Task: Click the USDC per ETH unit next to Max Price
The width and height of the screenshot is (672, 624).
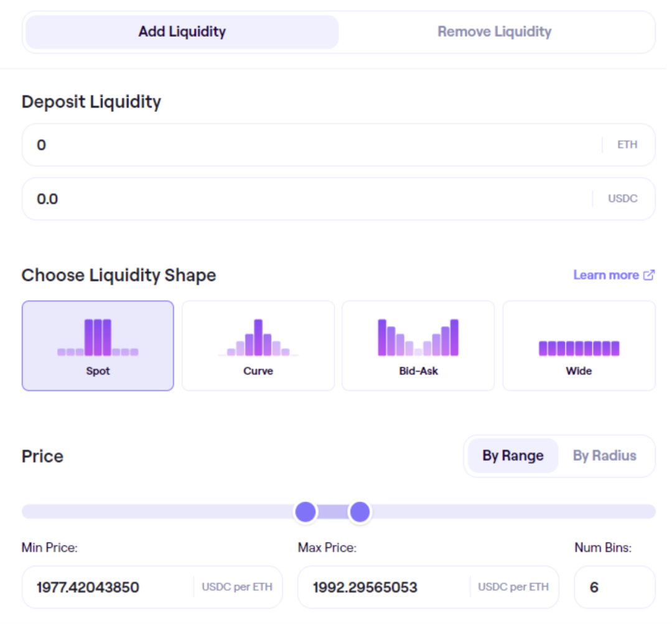Action: tap(513, 586)
